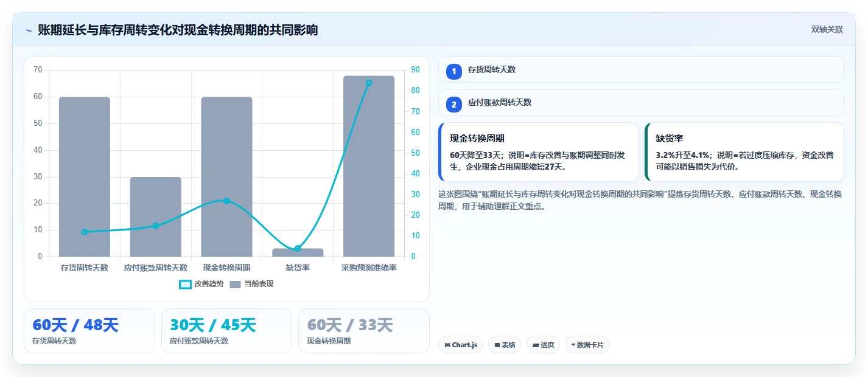Click the 60天降至33天 description text
868x377 pixels.
[x=539, y=161]
